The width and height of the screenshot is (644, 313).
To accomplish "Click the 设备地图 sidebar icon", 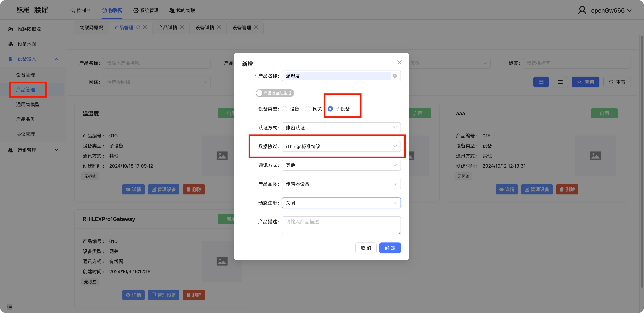I will click(10, 44).
